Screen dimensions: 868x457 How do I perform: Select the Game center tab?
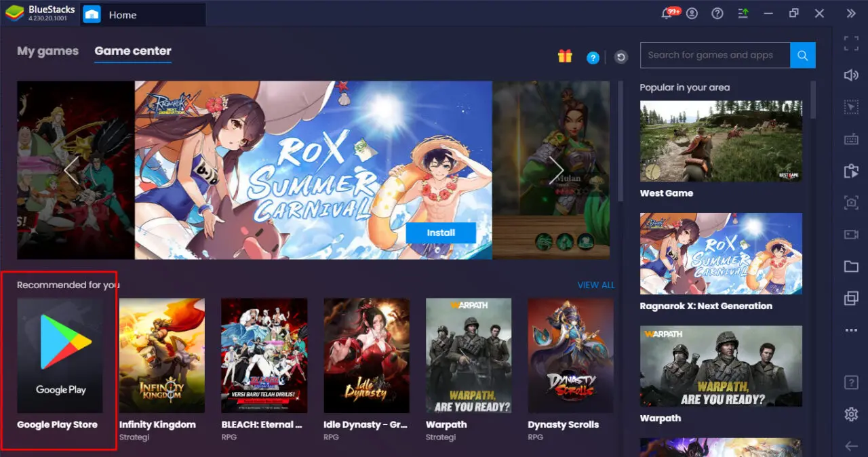click(133, 51)
